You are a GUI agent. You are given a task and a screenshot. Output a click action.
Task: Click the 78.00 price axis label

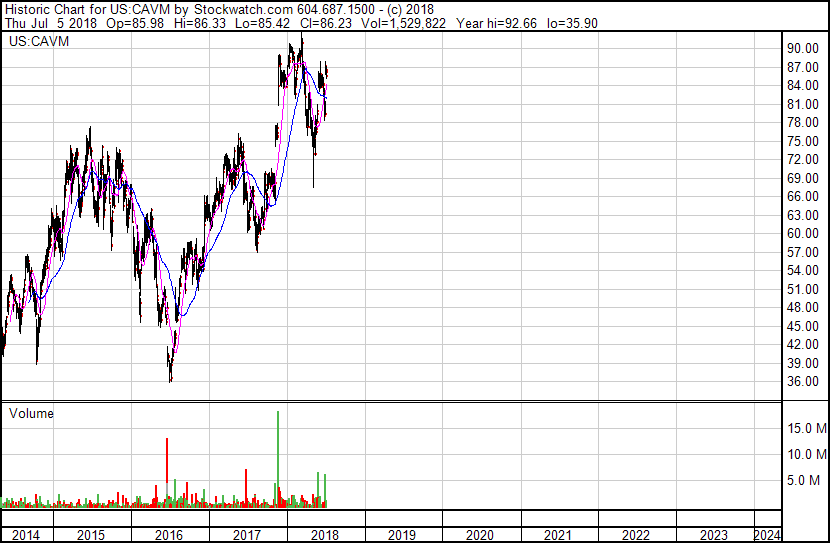coord(803,123)
